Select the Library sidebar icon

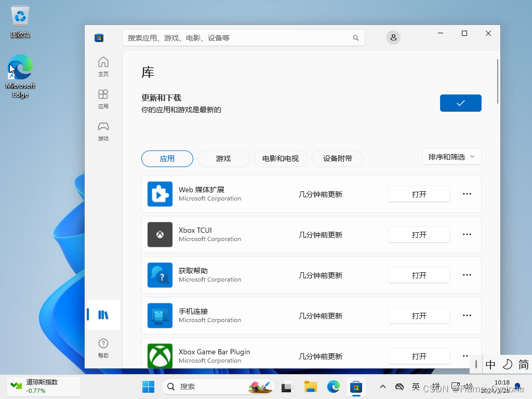[103, 315]
